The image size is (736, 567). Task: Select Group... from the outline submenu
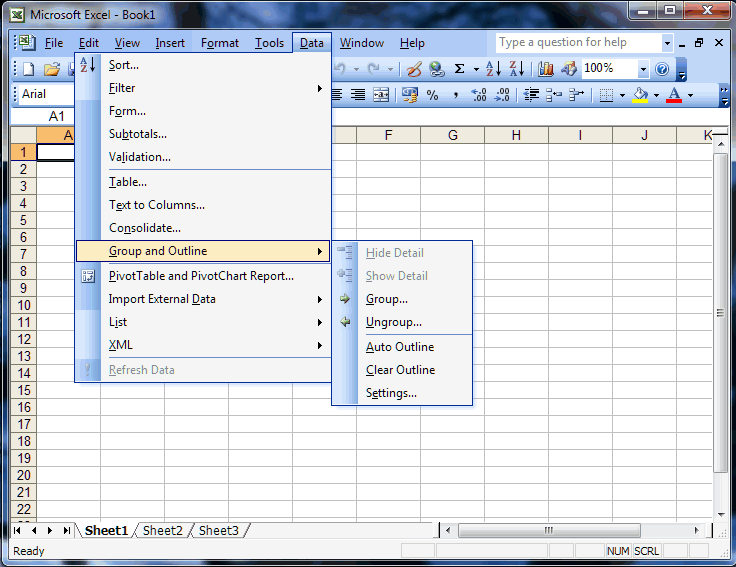(386, 299)
